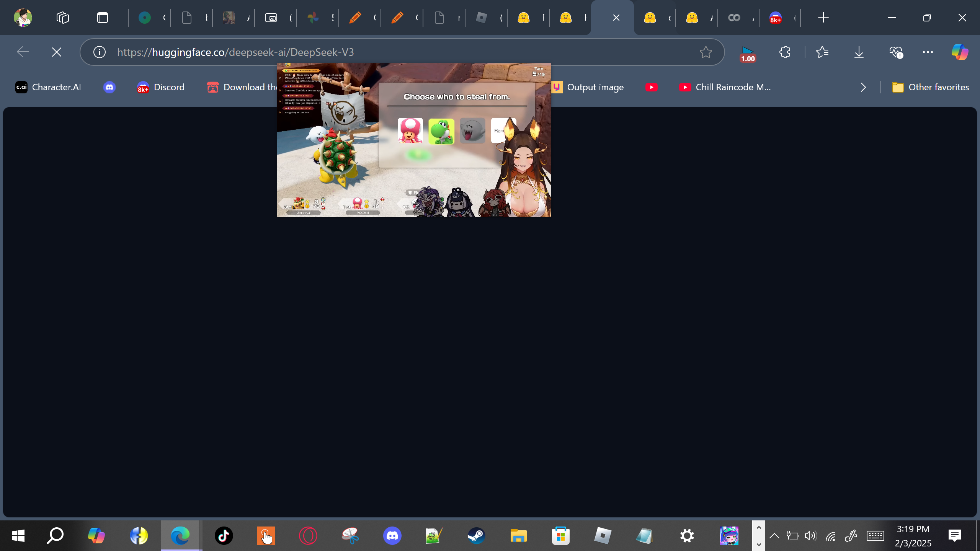Open the 1.00 speed extension icon
Screen dimensions: 980x551
point(747,53)
